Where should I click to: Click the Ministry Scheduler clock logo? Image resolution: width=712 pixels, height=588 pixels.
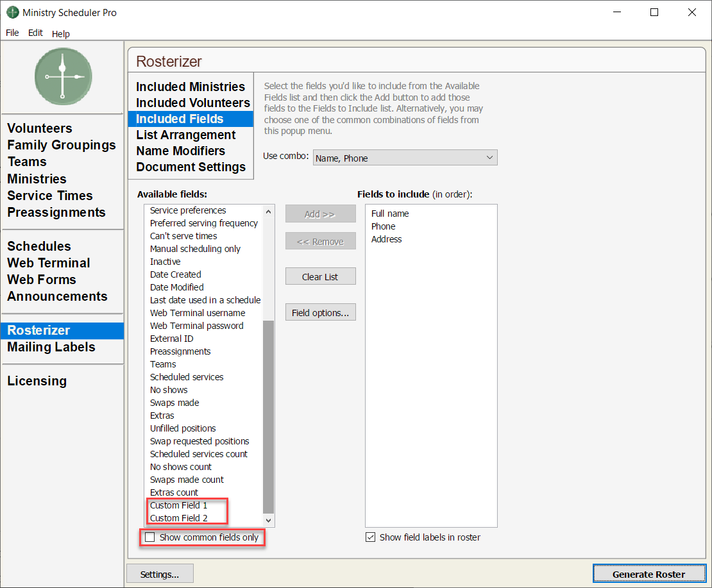tap(63, 76)
